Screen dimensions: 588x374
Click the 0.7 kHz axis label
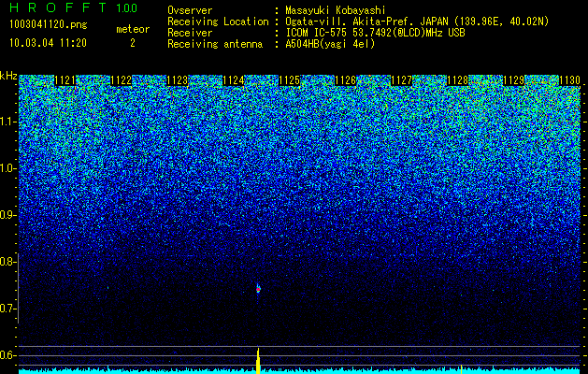[7, 309]
